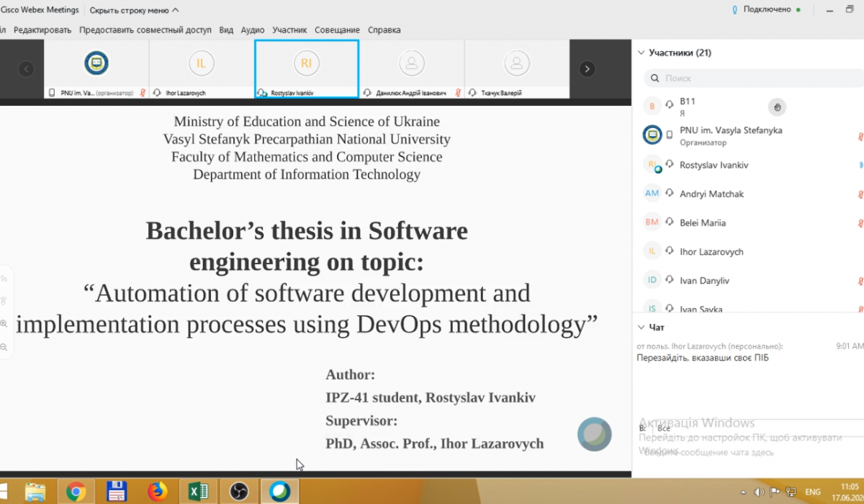The width and height of the screenshot is (864, 504).
Task: Click the raise hand icon next to B11
Action: coord(777,107)
